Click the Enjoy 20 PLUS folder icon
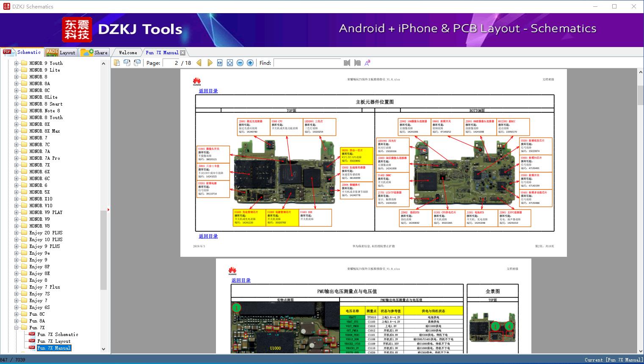 click(24, 233)
